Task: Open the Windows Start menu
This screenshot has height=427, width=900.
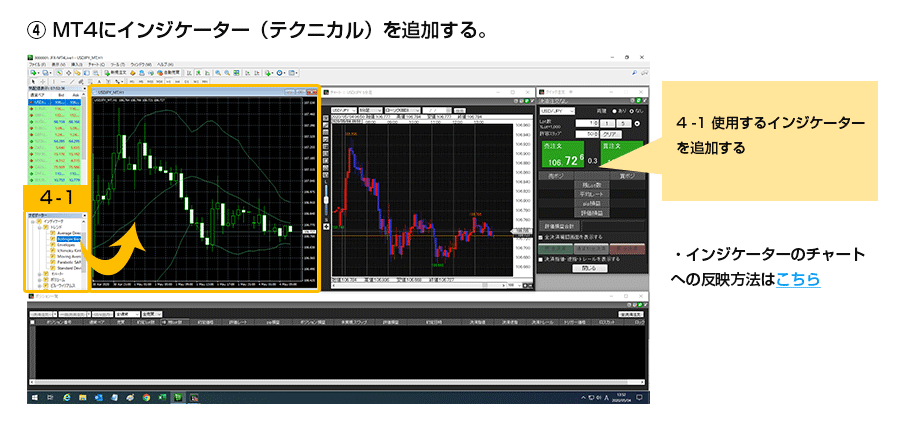Action: point(34,398)
